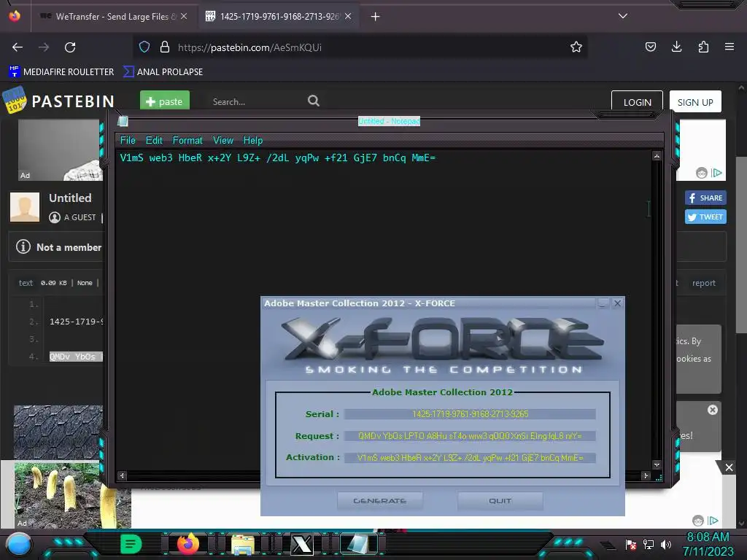
Task: Click the X-FORCE taskbar icon
Action: [301, 544]
